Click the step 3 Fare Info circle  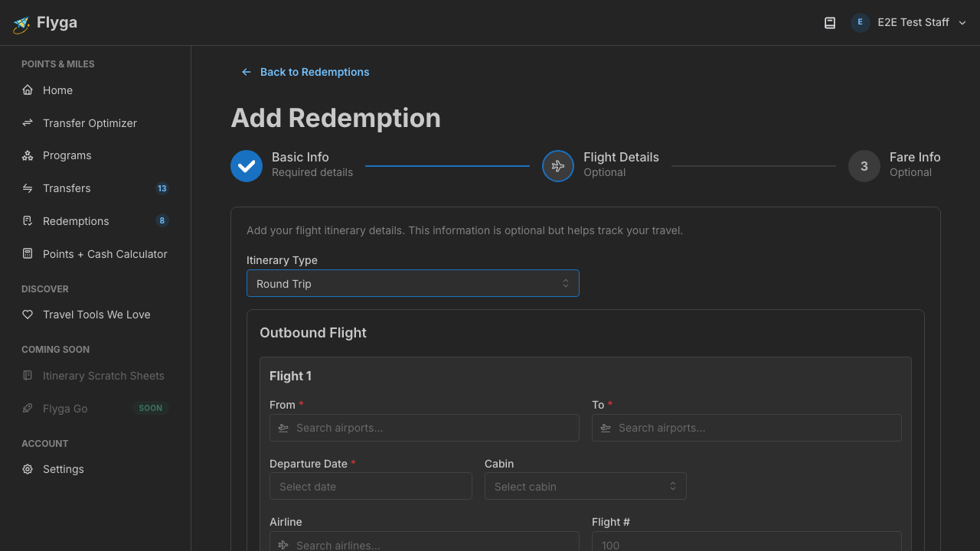(x=864, y=165)
